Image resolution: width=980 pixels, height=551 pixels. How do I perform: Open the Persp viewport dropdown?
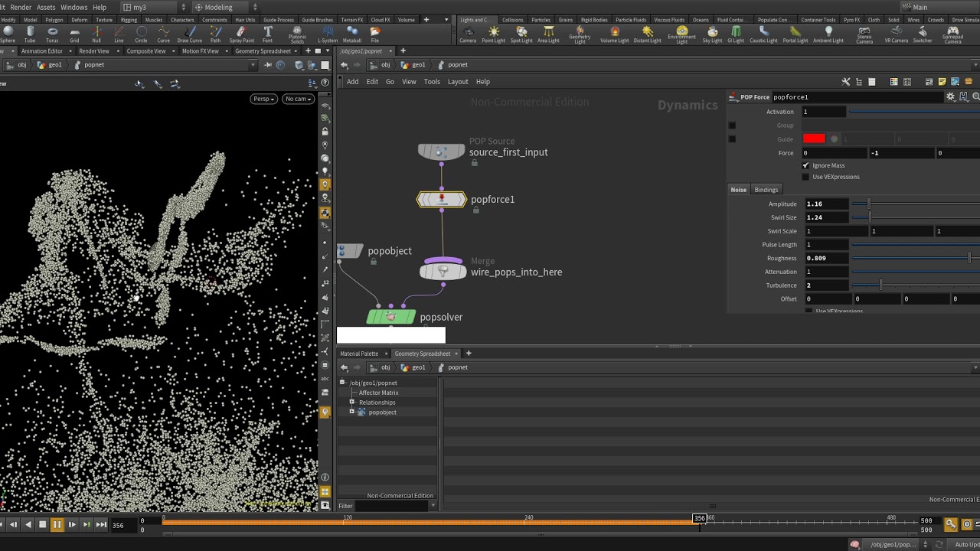pos(263,99)
